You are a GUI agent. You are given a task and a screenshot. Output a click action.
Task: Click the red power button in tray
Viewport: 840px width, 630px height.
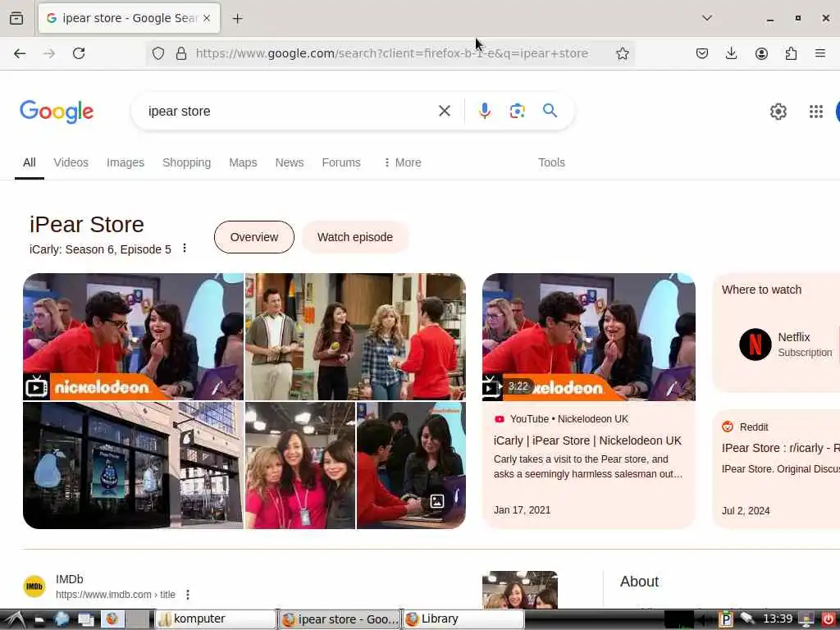828,619
